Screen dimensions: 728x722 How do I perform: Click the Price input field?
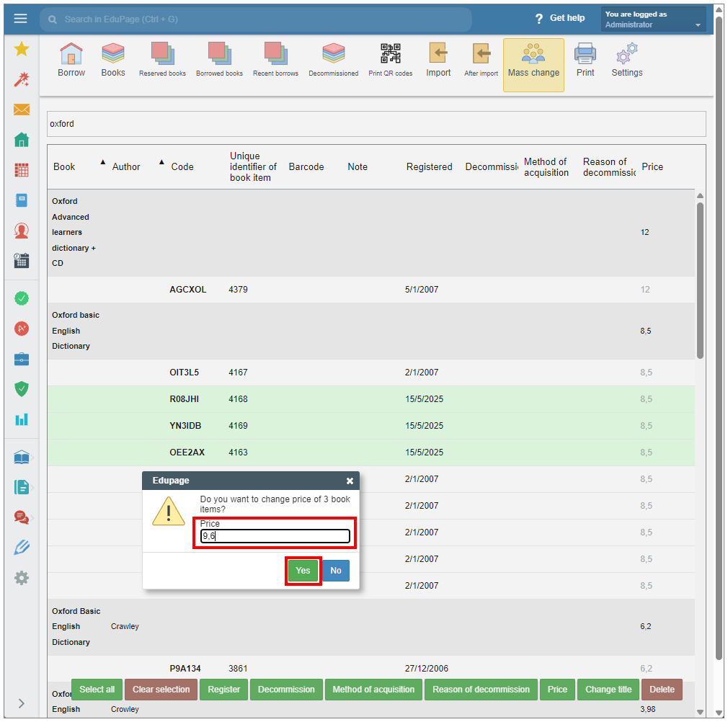click(275, 536)
